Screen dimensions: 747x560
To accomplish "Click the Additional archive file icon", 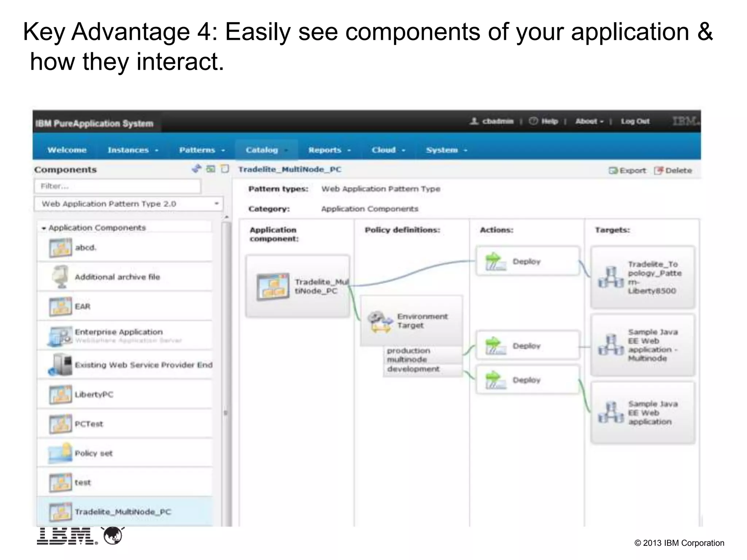I will pyautogui.click(x=60, y=277).
